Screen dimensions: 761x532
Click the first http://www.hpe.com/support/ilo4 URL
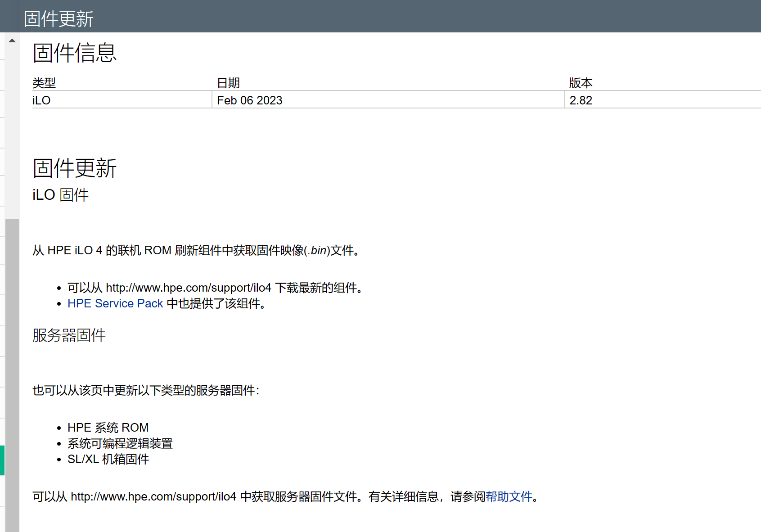[188, 287]
